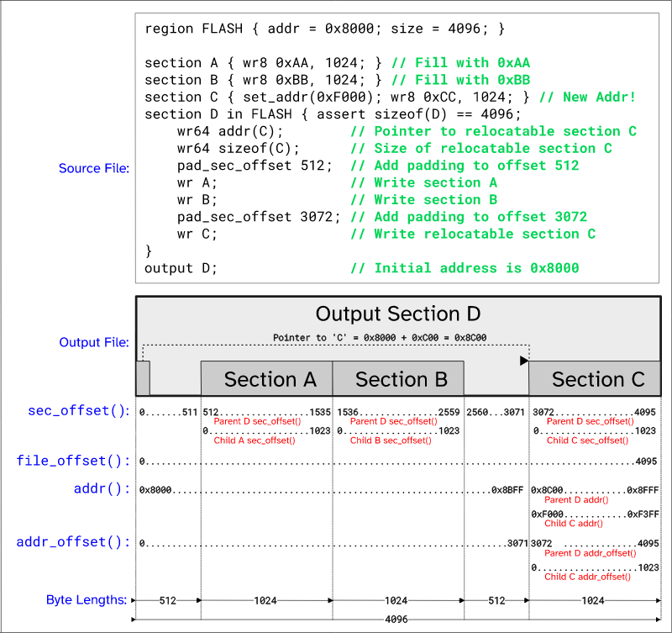The image size is (672, 633).
Task: Click the 'addr_offset():' row label
Action: point(73,542)
